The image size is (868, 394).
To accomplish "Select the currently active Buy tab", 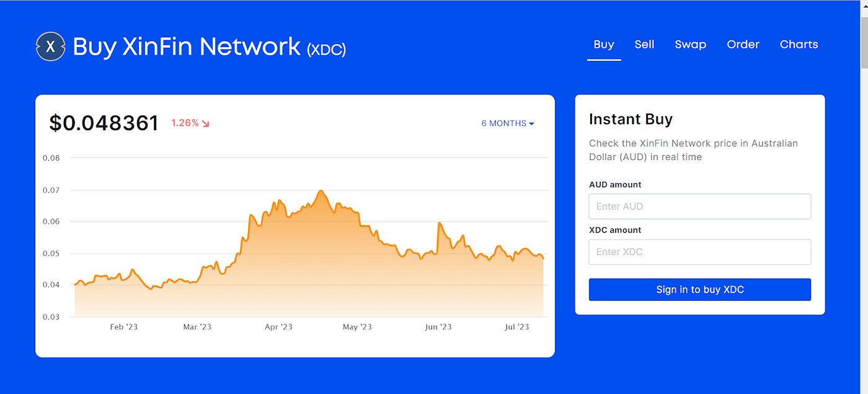I will [603, 44].
